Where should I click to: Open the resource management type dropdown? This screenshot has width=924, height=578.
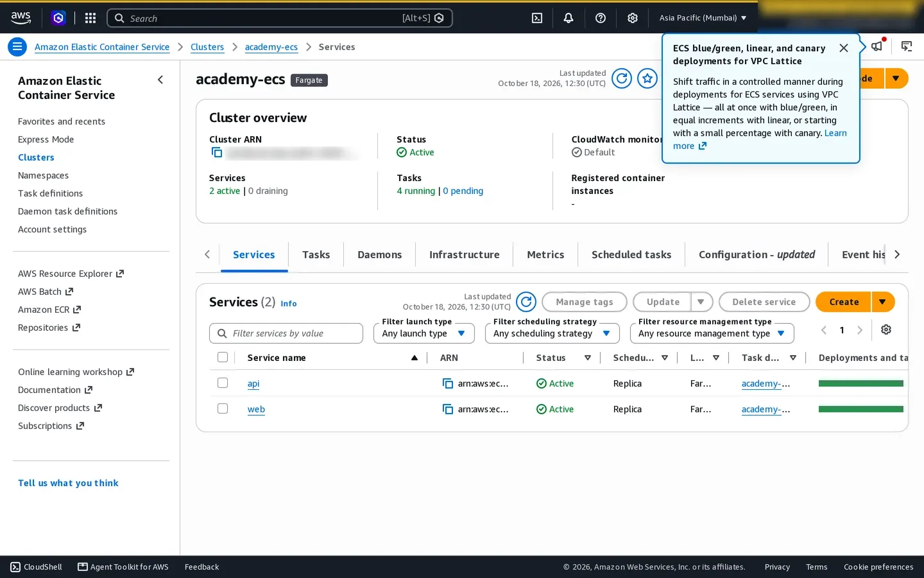coord(712,333)
